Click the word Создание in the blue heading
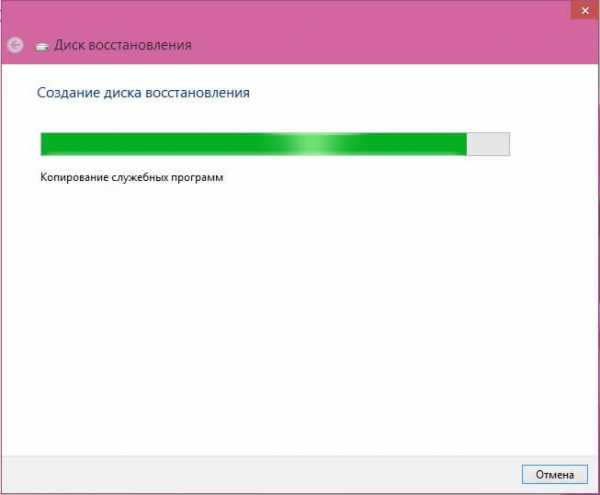 [68, 93]
